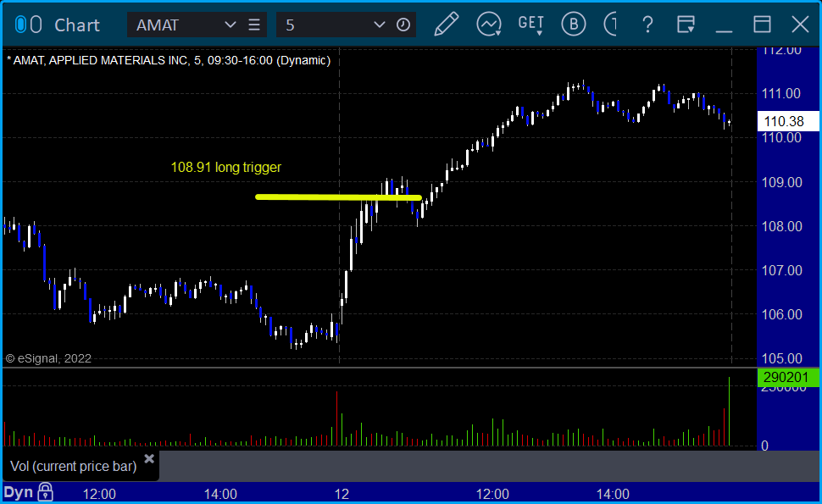Viewport: 822px width, 504px height.
Task: Minimize the chart window
Action: click(x=724, y=31)
